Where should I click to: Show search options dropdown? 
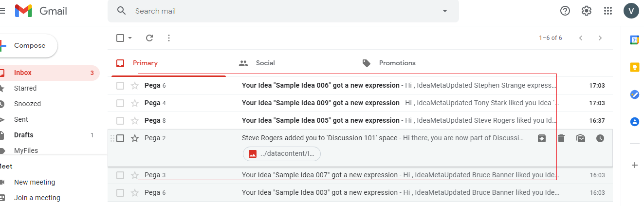tap(444, 11)
